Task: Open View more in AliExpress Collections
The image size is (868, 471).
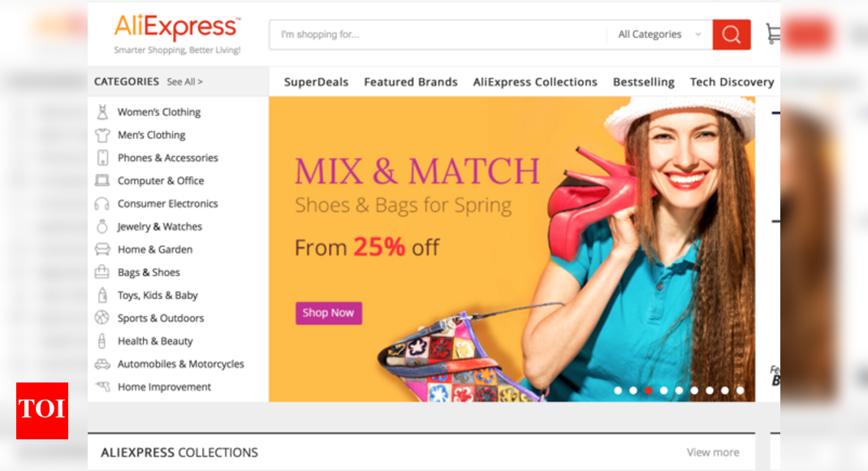Action: [x=713, y=452]
